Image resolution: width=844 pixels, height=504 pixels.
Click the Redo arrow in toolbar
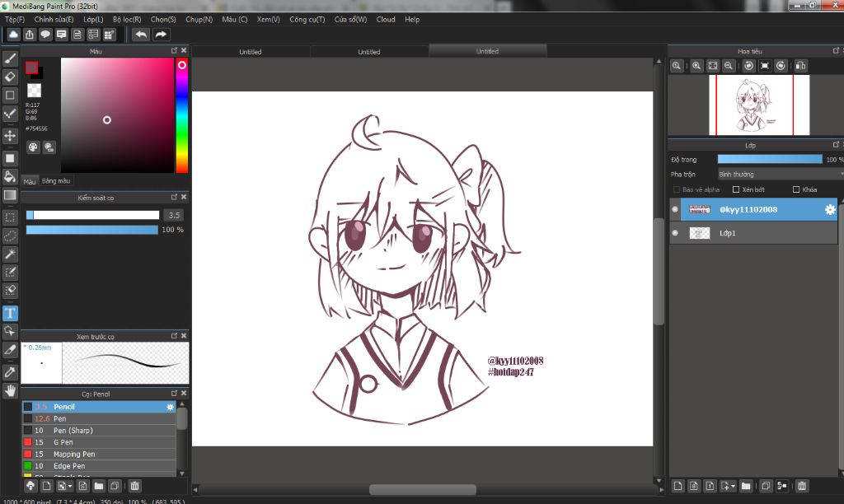coord(161,35)
